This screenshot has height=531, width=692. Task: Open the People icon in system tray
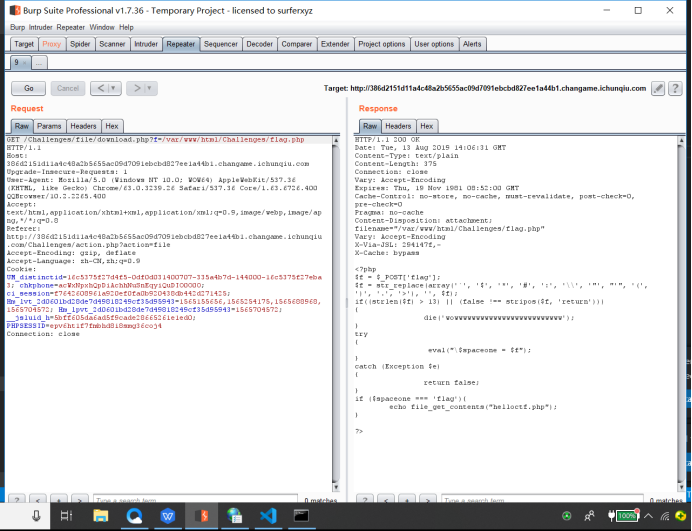coord(589,516)
